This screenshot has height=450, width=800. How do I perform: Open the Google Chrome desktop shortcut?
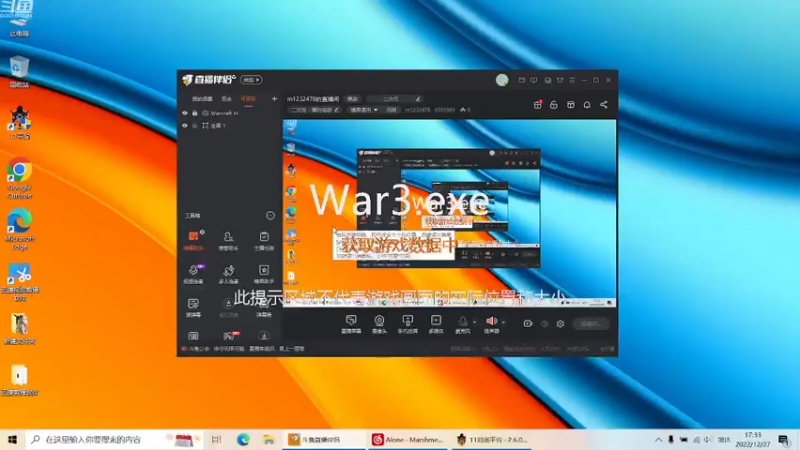[x=19, y=179]
